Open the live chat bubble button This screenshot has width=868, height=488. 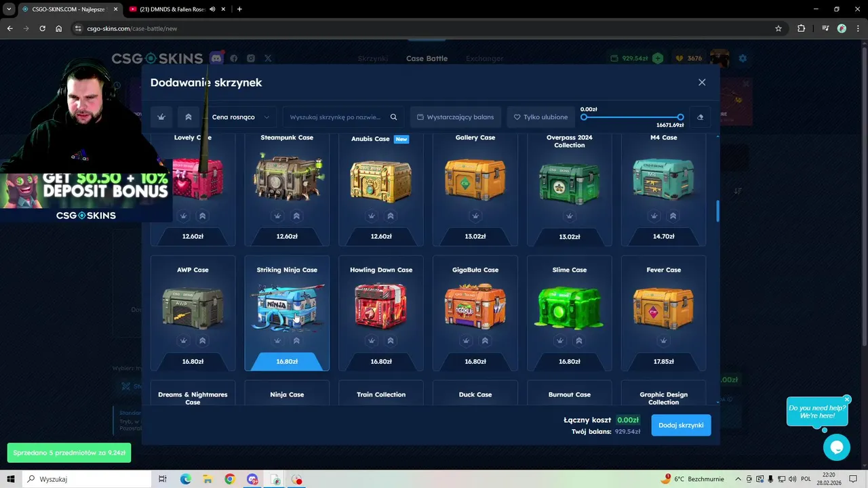coord(836,447)
